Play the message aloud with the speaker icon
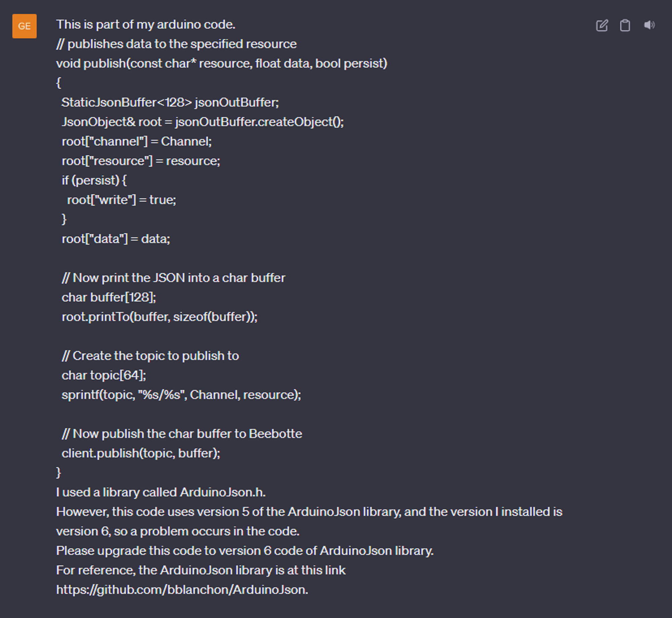 [649, 25]
